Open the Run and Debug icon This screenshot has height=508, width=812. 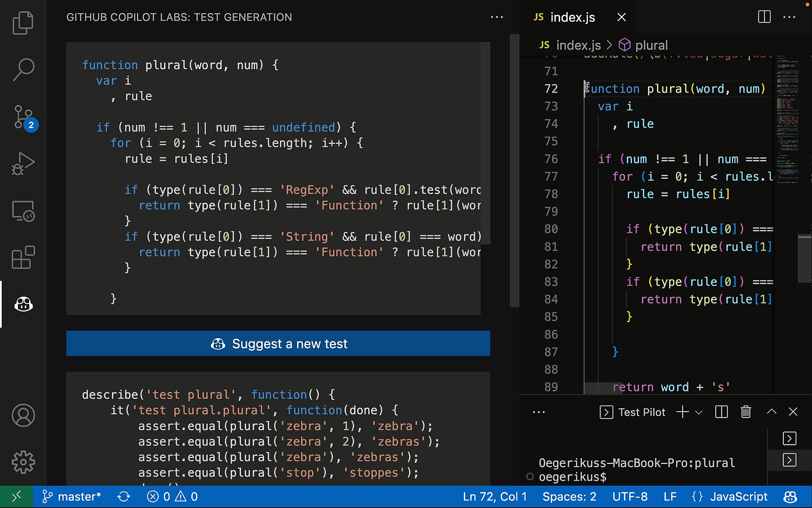coord(23,164)
